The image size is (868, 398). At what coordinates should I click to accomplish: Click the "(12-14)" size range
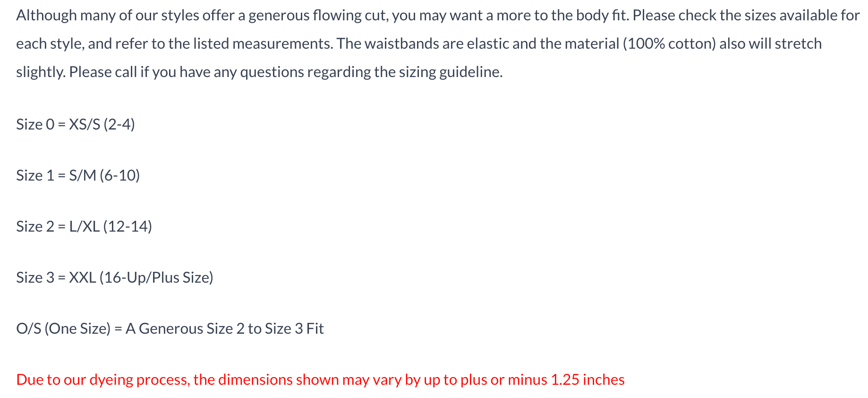[x=128, y=226]
